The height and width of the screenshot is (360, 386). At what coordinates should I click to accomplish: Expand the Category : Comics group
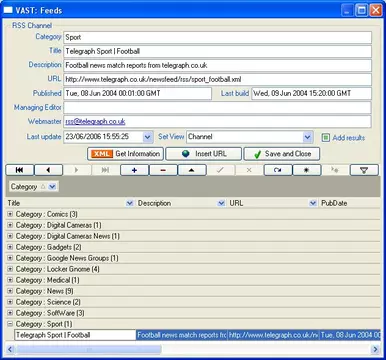click(x=10, y=214)
